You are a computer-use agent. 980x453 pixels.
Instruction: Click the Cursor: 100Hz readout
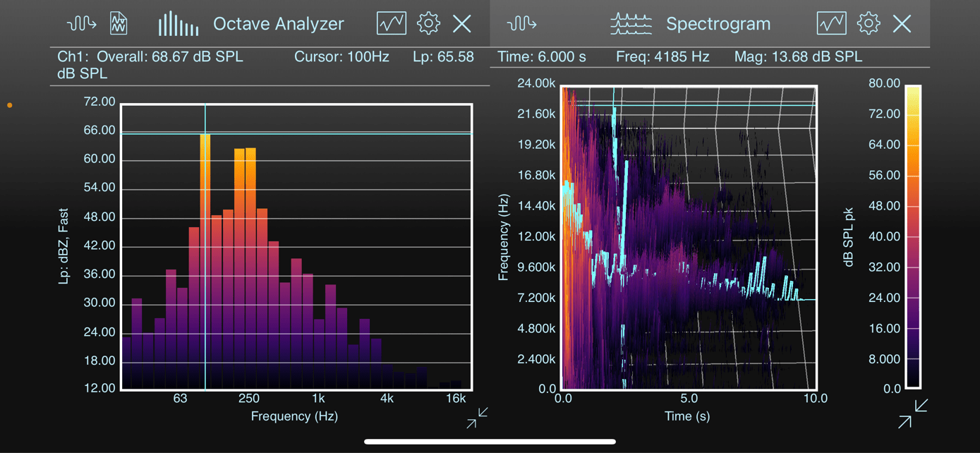(x=342, y=56)
